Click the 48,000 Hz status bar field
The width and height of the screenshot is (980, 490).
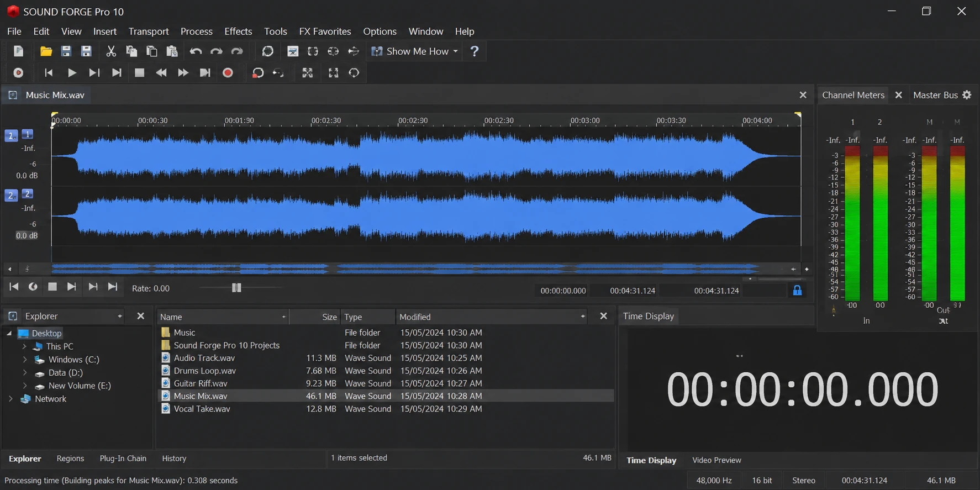click(x=714, y=481)
